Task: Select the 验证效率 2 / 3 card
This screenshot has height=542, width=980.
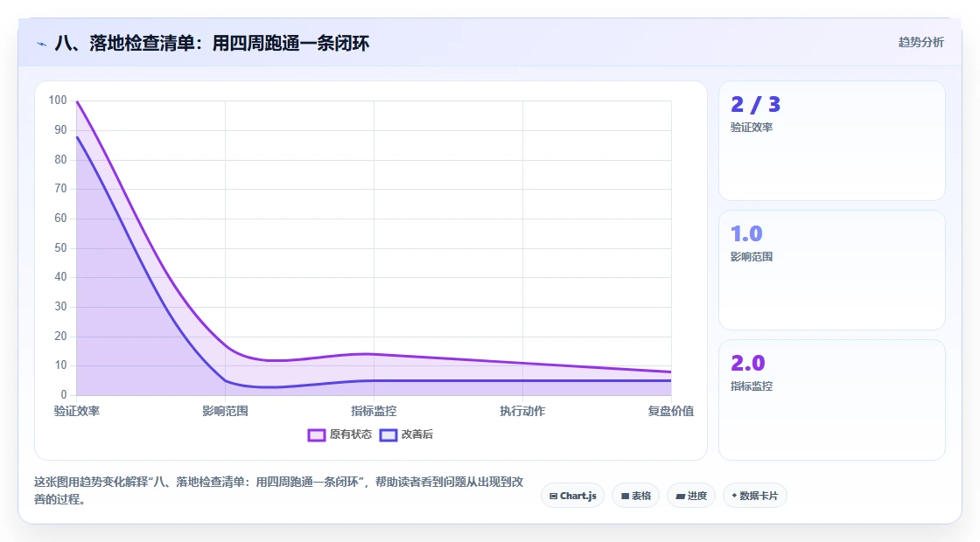Action: 832,141
